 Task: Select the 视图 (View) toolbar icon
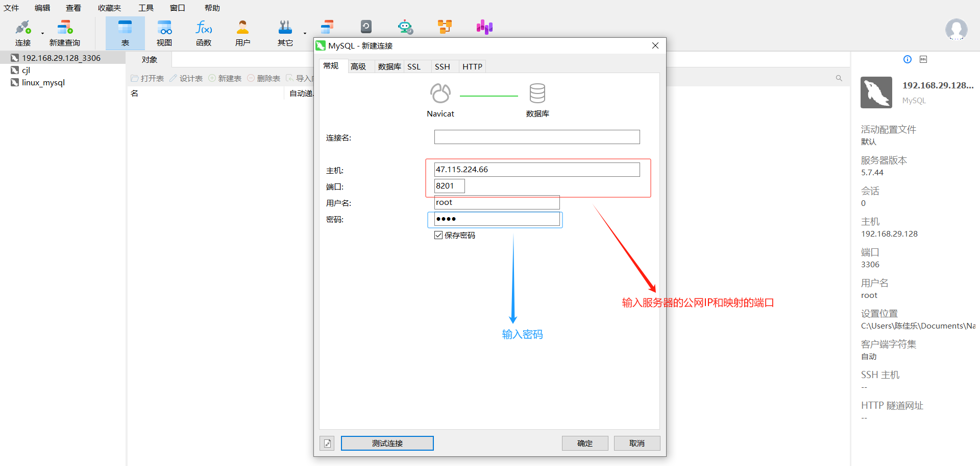(x=164, y=33)
